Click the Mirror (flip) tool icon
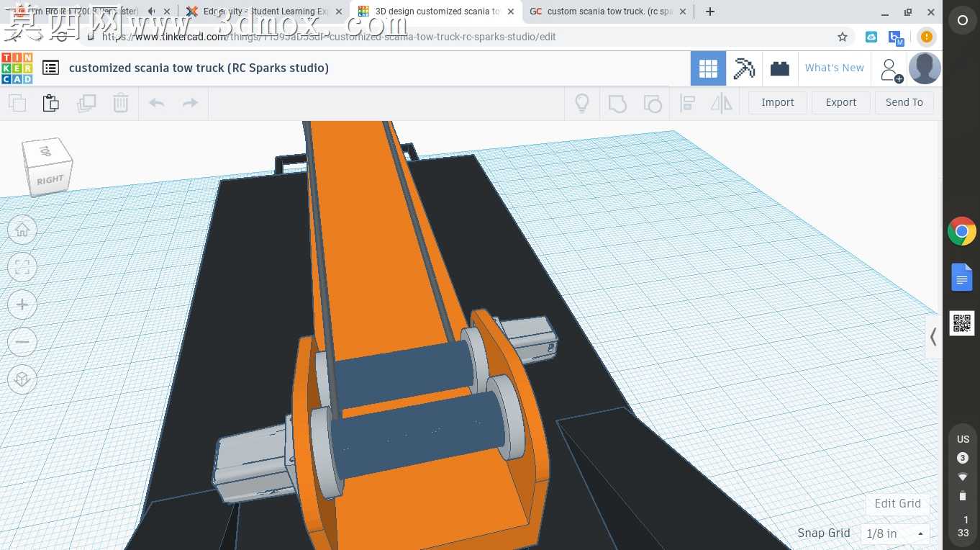The width and height of the screenshot is (980, 550). [x=721, y=103]
